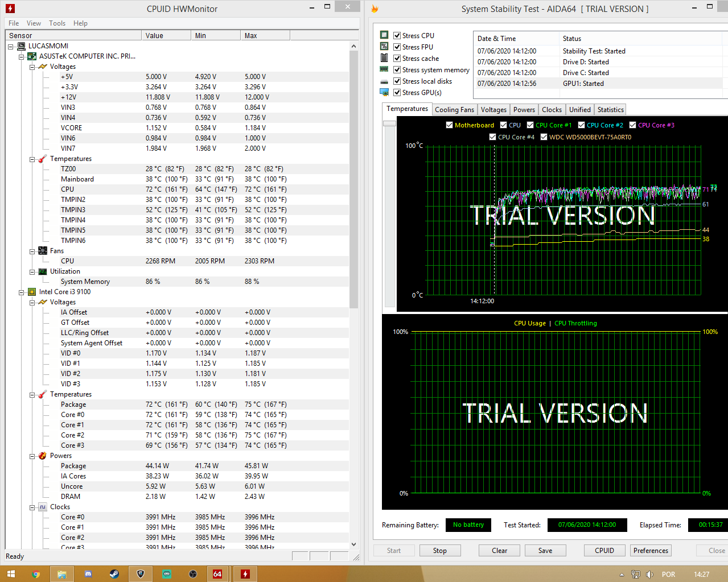Click the Intel Core i3 9100 chip icon

32,292
